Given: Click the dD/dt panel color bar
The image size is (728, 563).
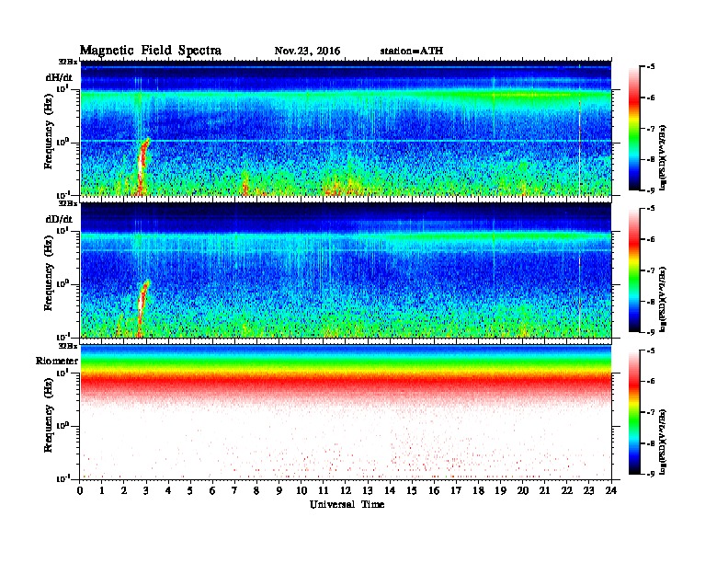Looking at the screenshot, I should point(634,270).
